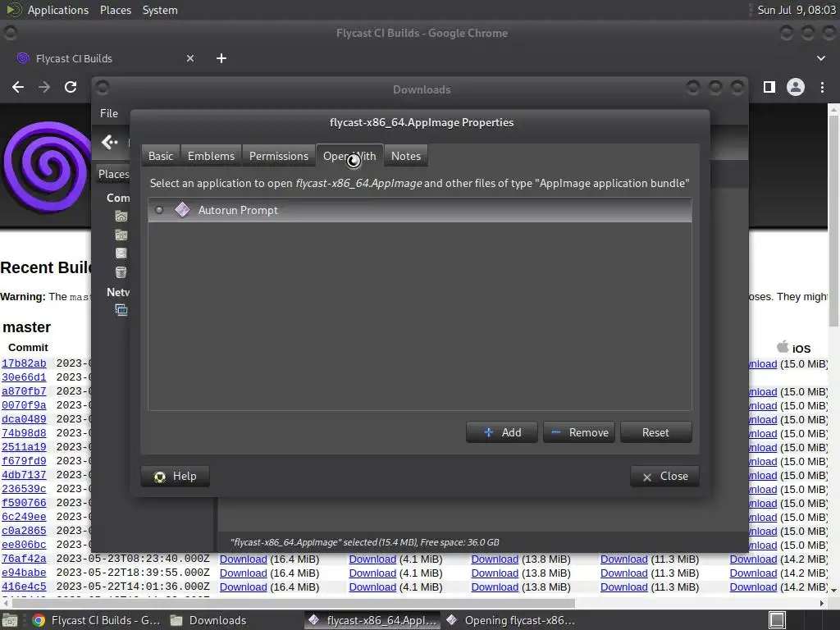Switch to flycast-x86_64.AppImage Properties taskbar entry

point(373,620)
